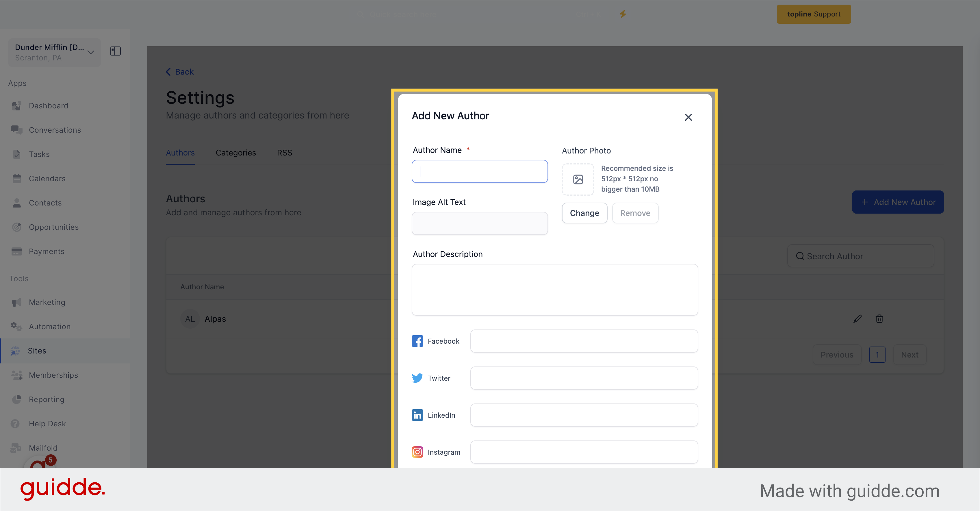This screenshot has width=980, height=511.
Task: Open Memberships in the sidebar
Action: pos(53,375)
